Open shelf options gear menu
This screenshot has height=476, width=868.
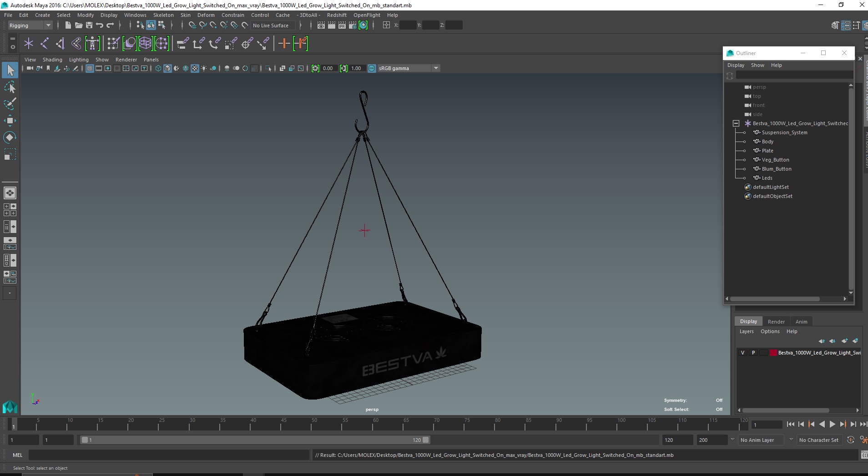[x=12, y=47]
